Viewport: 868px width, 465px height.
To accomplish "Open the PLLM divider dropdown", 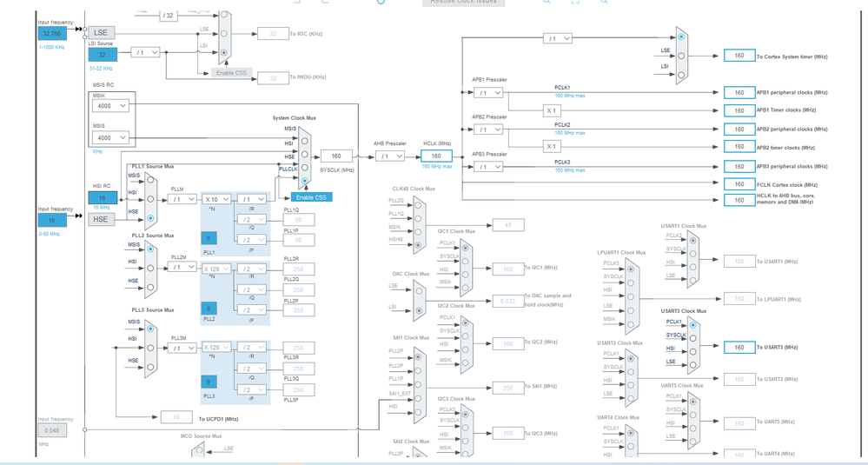I will tap(182, 199).
